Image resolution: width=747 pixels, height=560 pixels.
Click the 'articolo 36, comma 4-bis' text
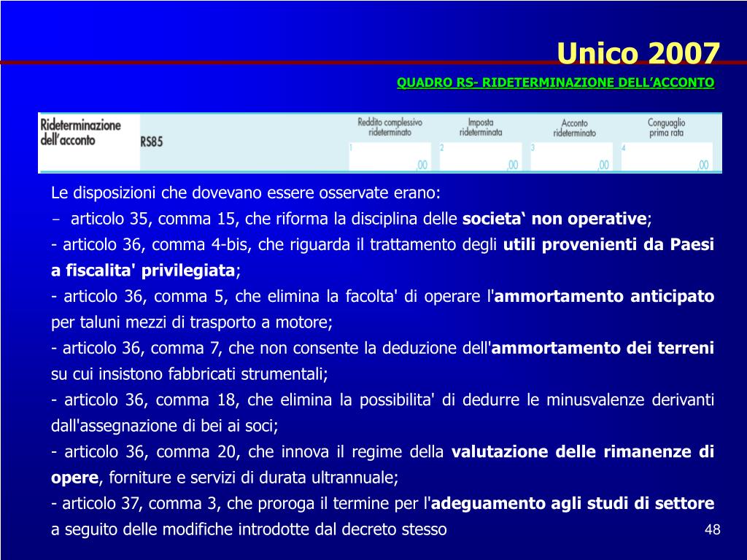(156, 245)
